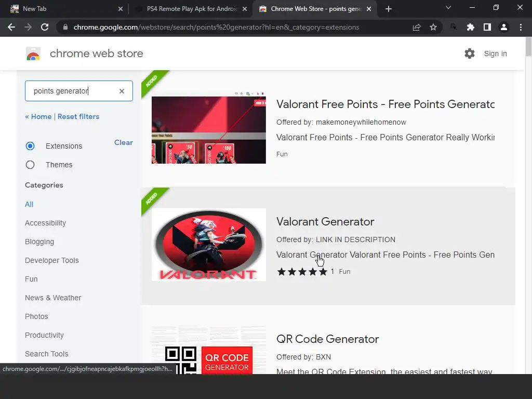Viewport: 532px width, 399px height.
Task: Go forward with the browser arrow
Action: pos(28,27)
